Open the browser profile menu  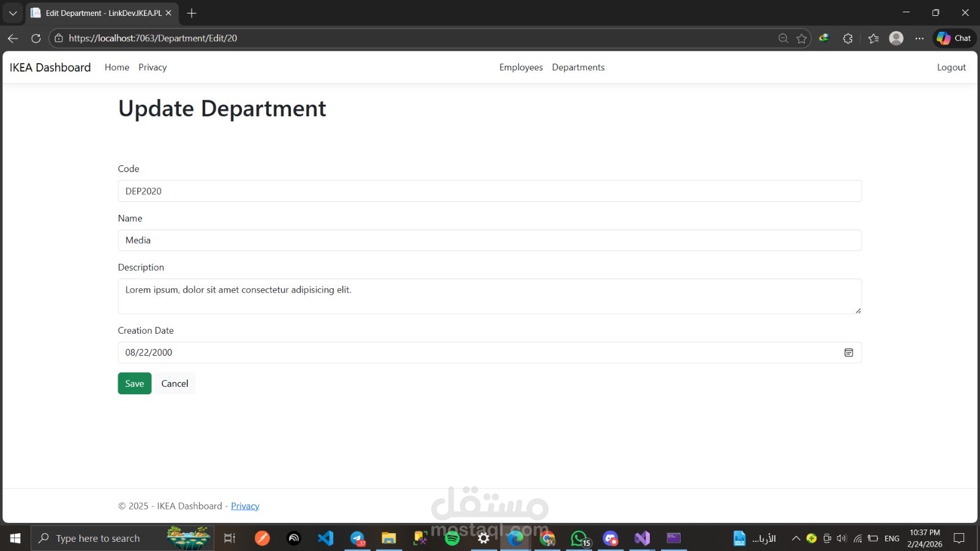click(x=896, y=38)
